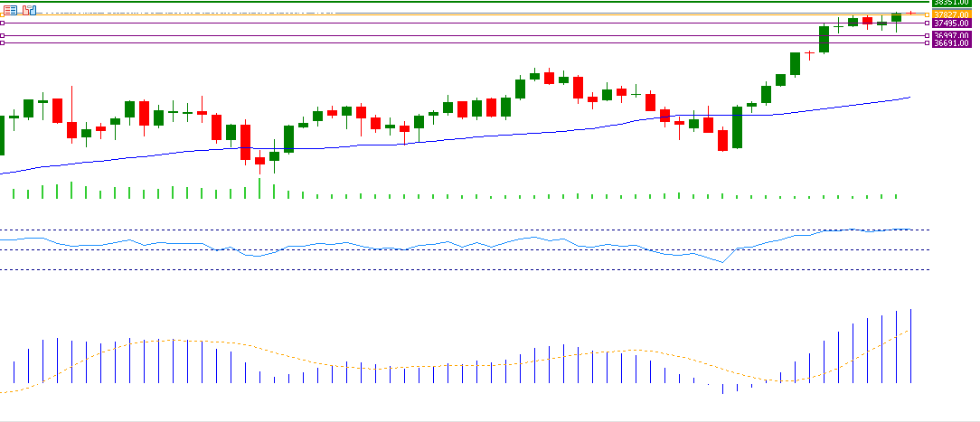The height and width of the screenshot is (422, 980).
Task: Select the blue moving average line
Action: [452, 138]
